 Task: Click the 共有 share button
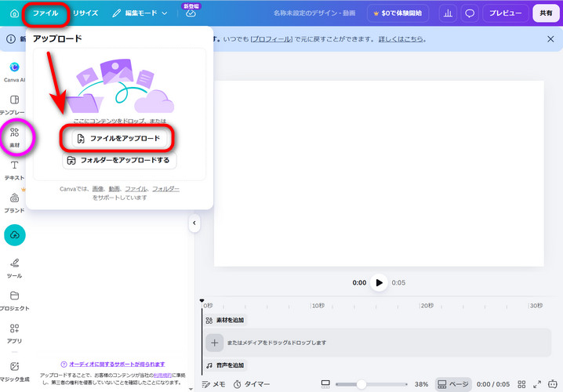546,13
